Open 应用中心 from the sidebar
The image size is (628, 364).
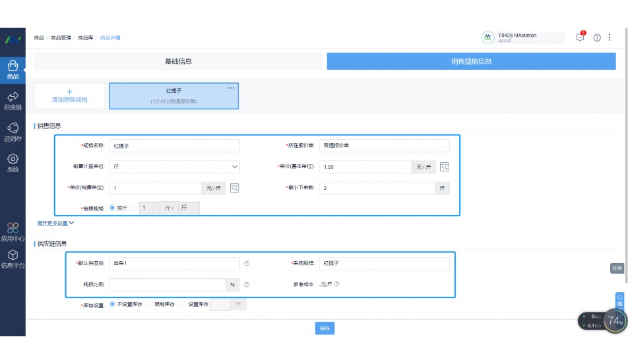13,232
